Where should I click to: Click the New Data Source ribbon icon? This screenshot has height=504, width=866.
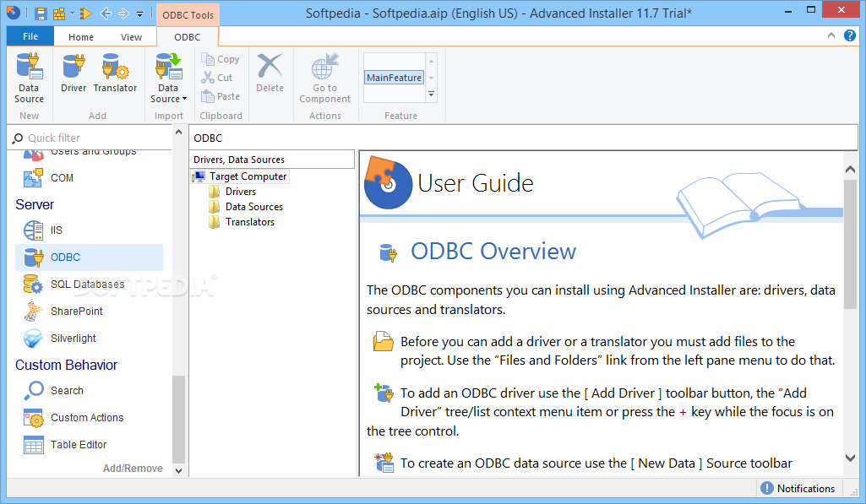click(29, 78)
